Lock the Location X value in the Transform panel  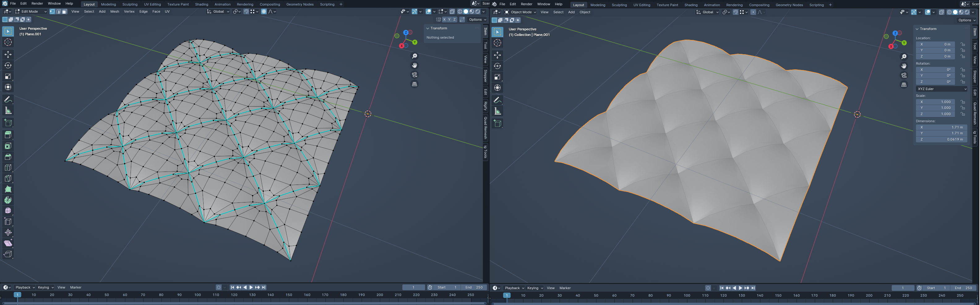962,44
